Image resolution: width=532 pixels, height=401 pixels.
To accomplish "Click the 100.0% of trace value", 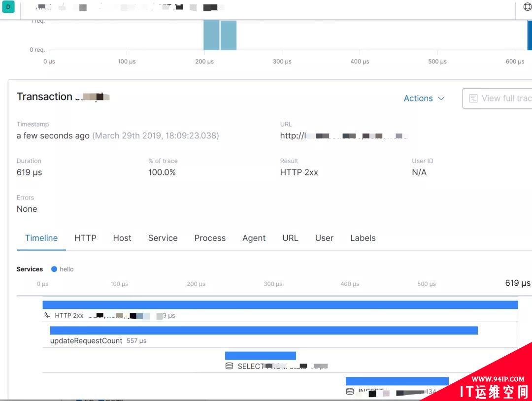I will click(x=162, y=172).
